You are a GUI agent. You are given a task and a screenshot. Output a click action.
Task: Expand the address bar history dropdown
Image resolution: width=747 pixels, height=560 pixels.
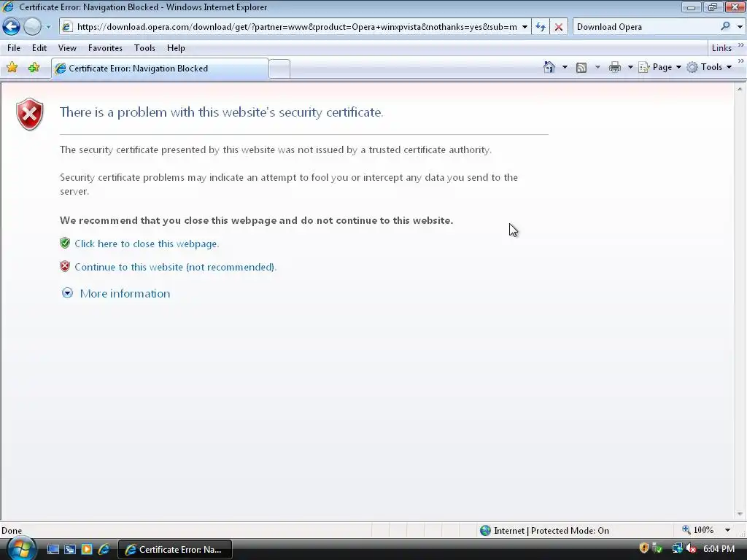pyautogui.click(x=525, y=27)
